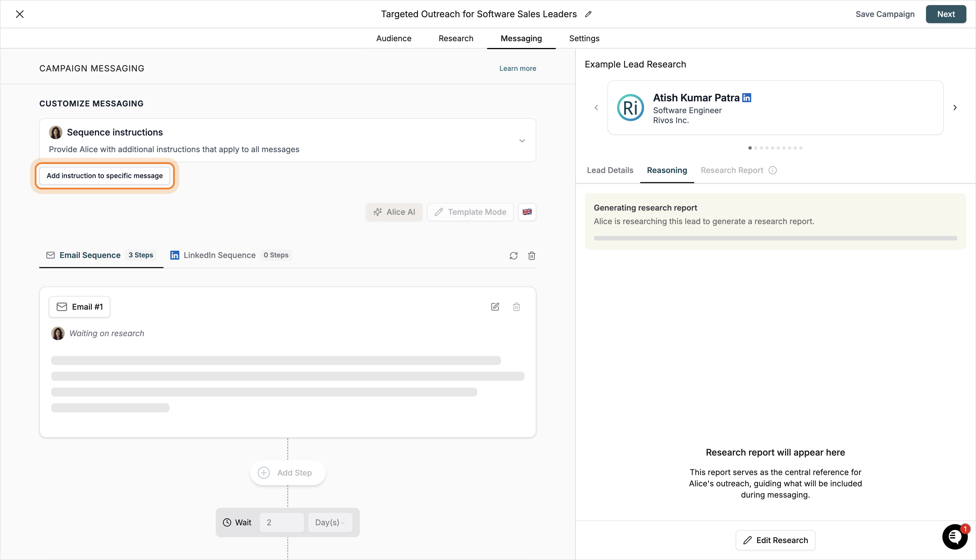Viewport: 976px width, 560px height.
Task: Open the chat support widget
Action: tap(955, 537)
